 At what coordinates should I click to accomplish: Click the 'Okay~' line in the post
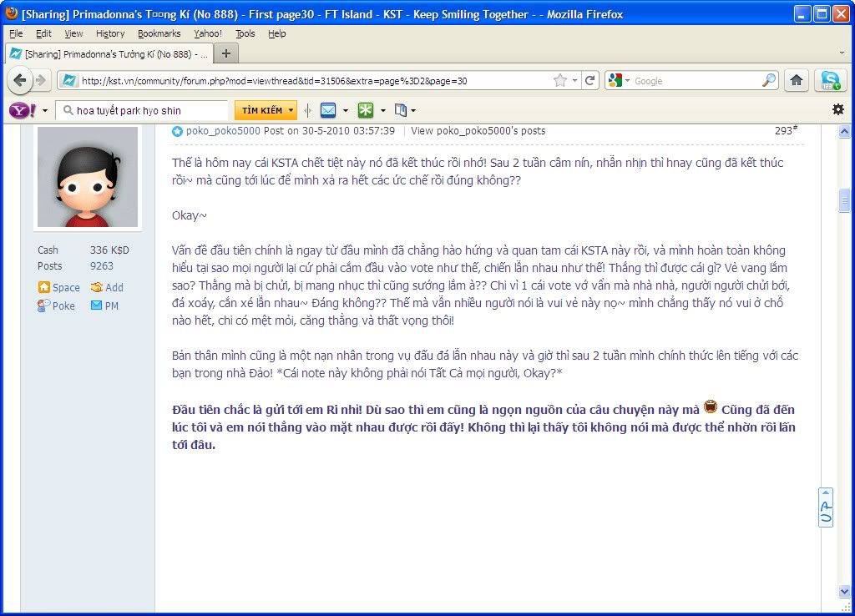pos(190,215)
